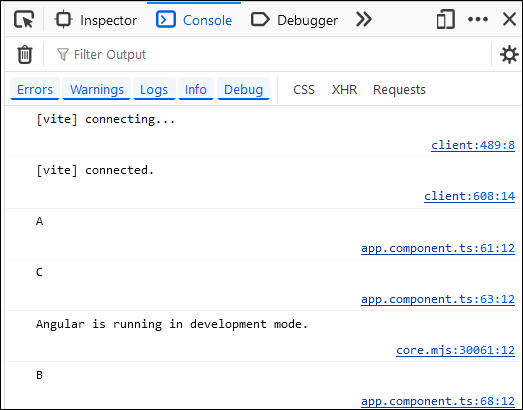Open source link client:489:8

pos(473,145)
